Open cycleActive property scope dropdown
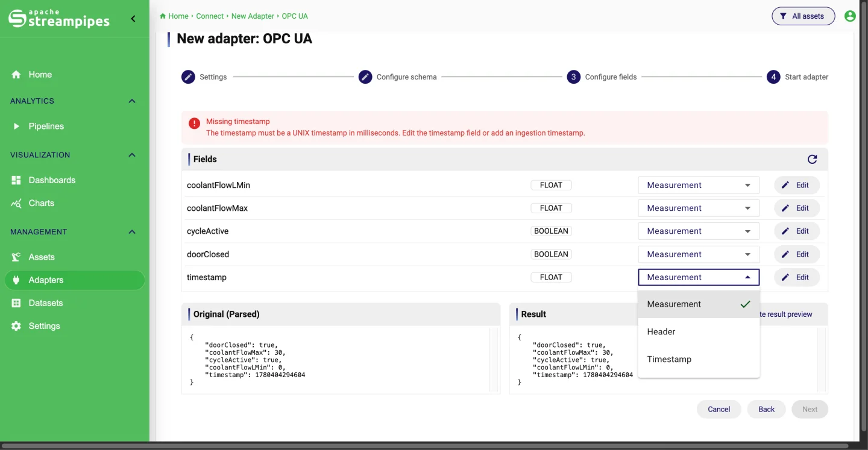The image size is (868, 450). coord(699,231)
